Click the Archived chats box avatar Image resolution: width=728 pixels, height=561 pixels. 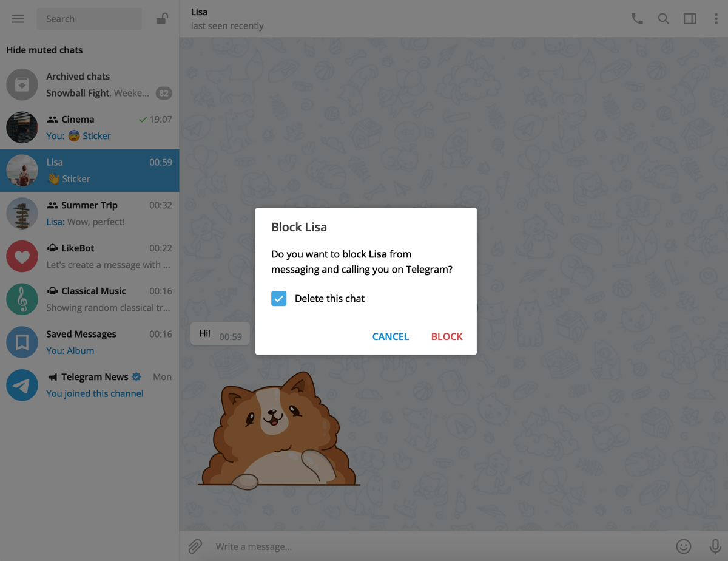pos(22,84)
